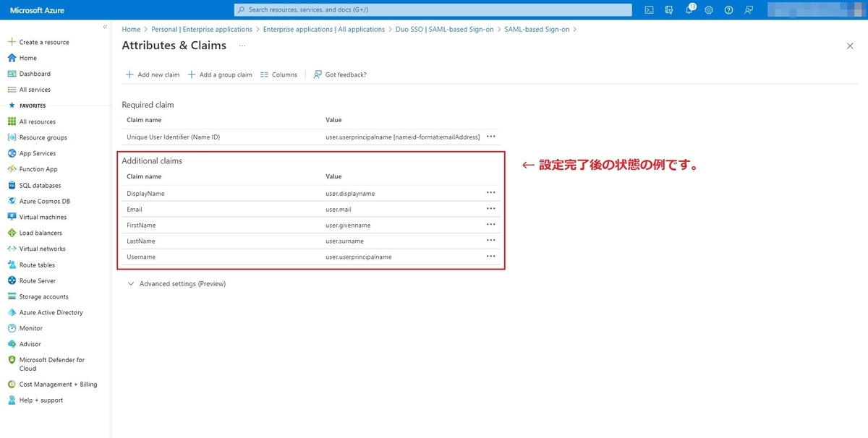Click the All resources grid icon
Viewport: 868px width, 438px height.
(12, 121)
